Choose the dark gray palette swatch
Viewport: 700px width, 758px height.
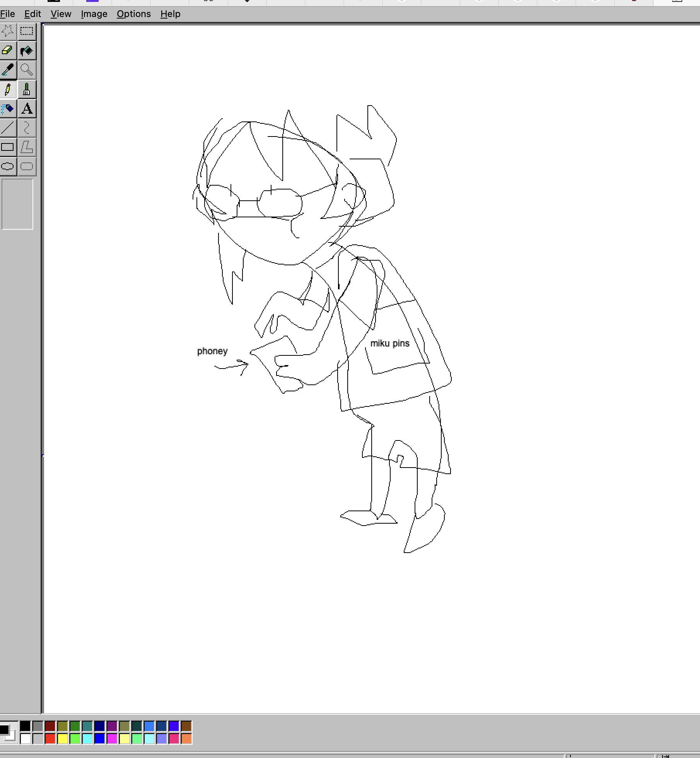(x=38, y=726)
